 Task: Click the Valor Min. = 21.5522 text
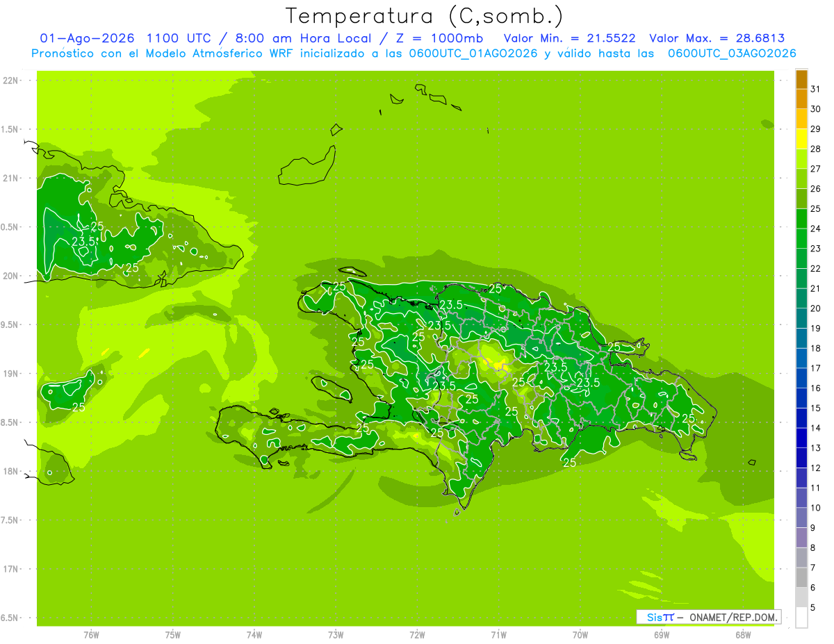569,38
